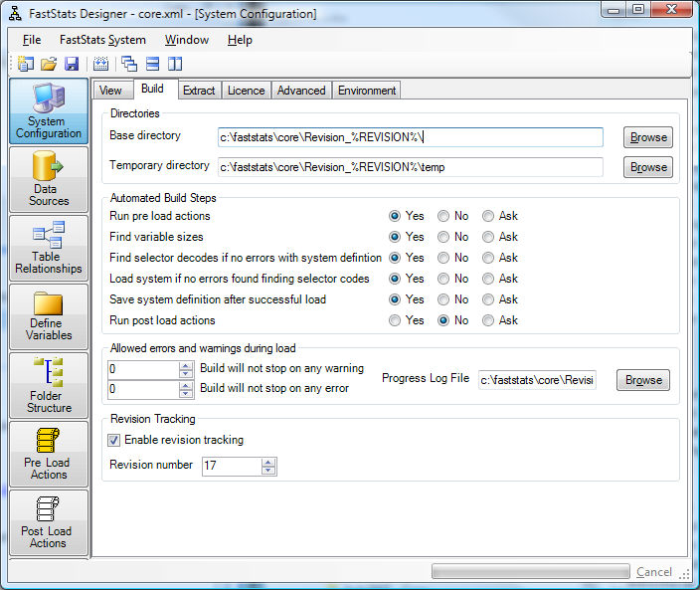Open Define Variables in the sidebar

coord(49,316)
